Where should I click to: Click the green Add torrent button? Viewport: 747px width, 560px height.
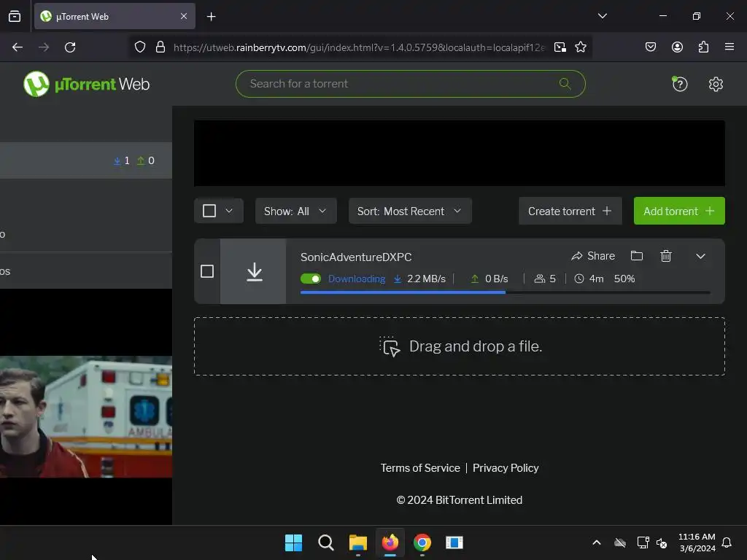pyautogui.click(x=679, y=211)
